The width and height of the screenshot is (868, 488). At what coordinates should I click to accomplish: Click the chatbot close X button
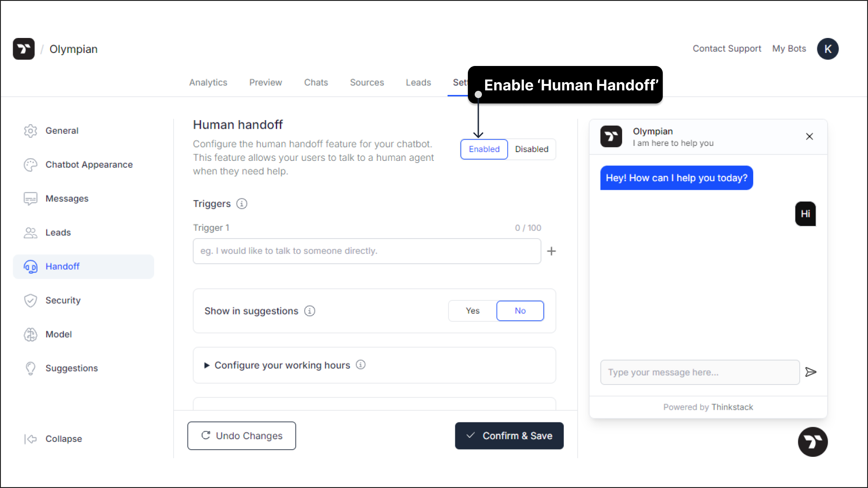coord(810,136)
